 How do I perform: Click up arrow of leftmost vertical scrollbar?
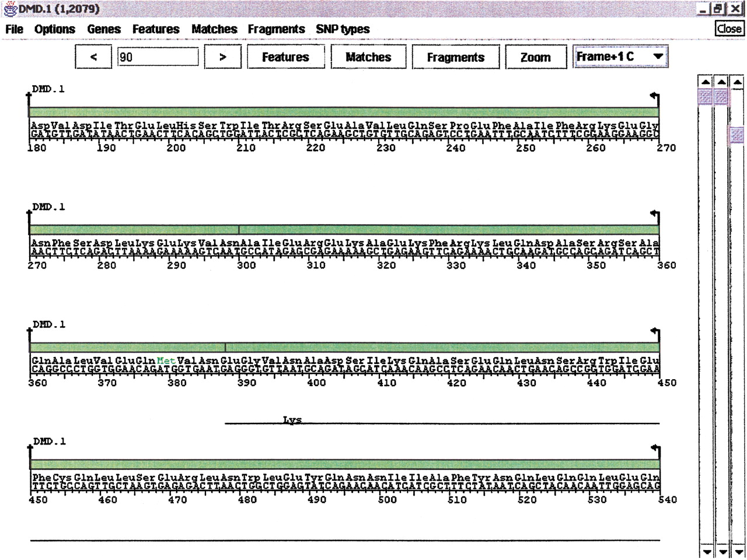706,83
